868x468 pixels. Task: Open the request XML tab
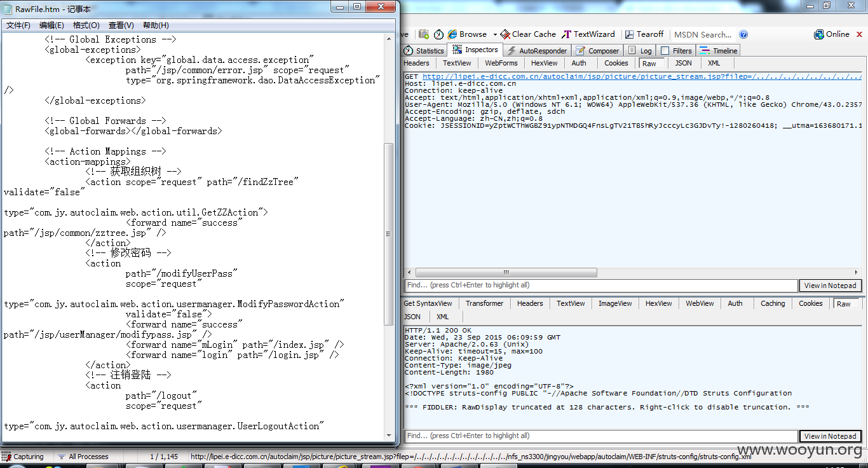(714, 63)
